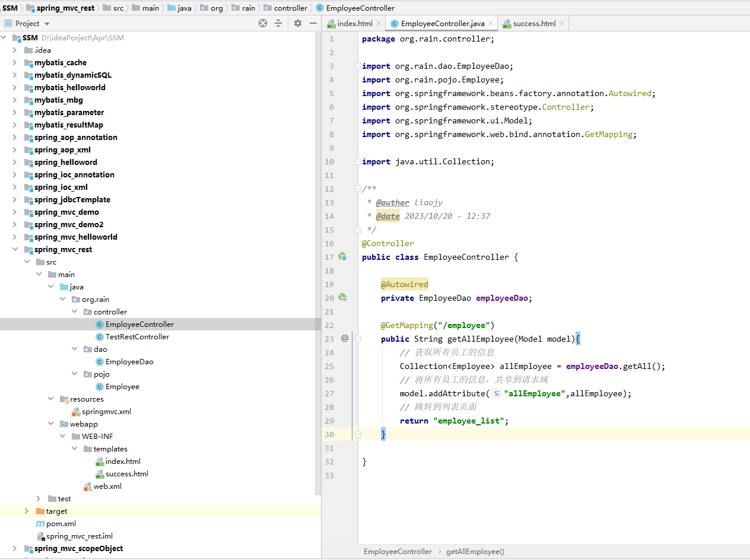Viewport: 750px width, 560px height.
Task: Close the success.html editor tab
Action: coord(561,24)
